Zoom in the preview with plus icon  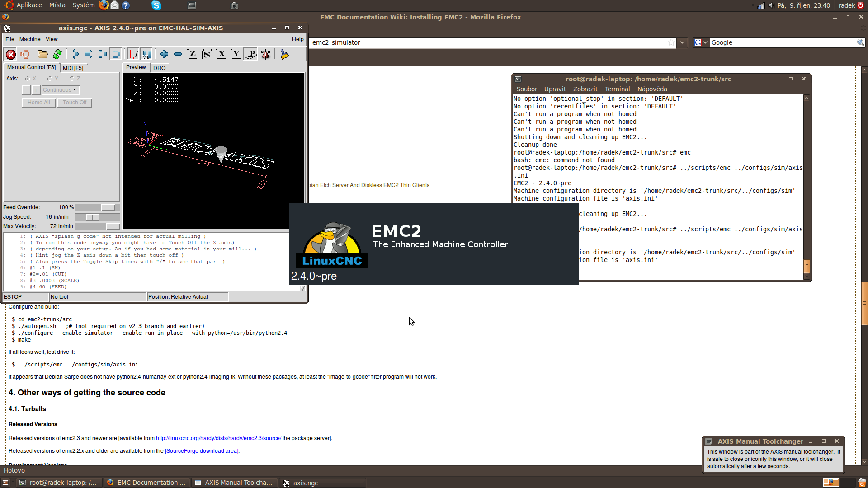point(164,55)
